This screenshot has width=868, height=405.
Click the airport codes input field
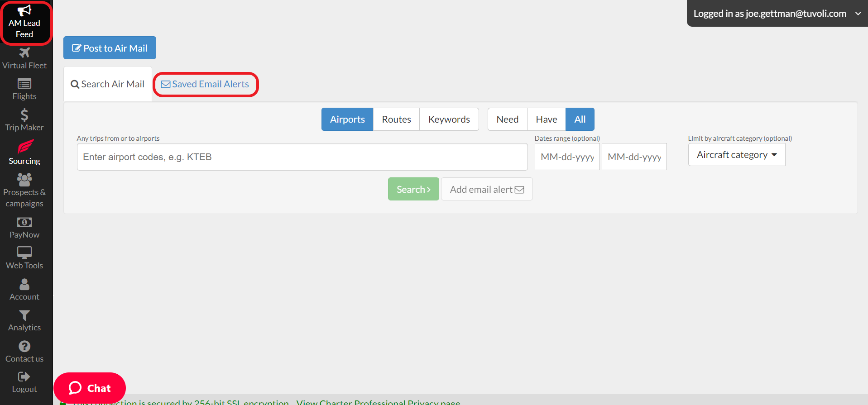302,157
